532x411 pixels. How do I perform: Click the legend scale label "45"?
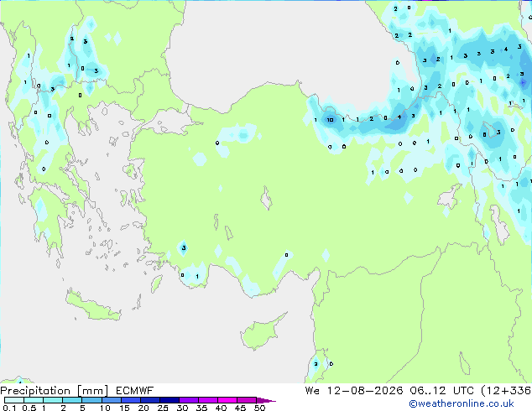[240, 408]
